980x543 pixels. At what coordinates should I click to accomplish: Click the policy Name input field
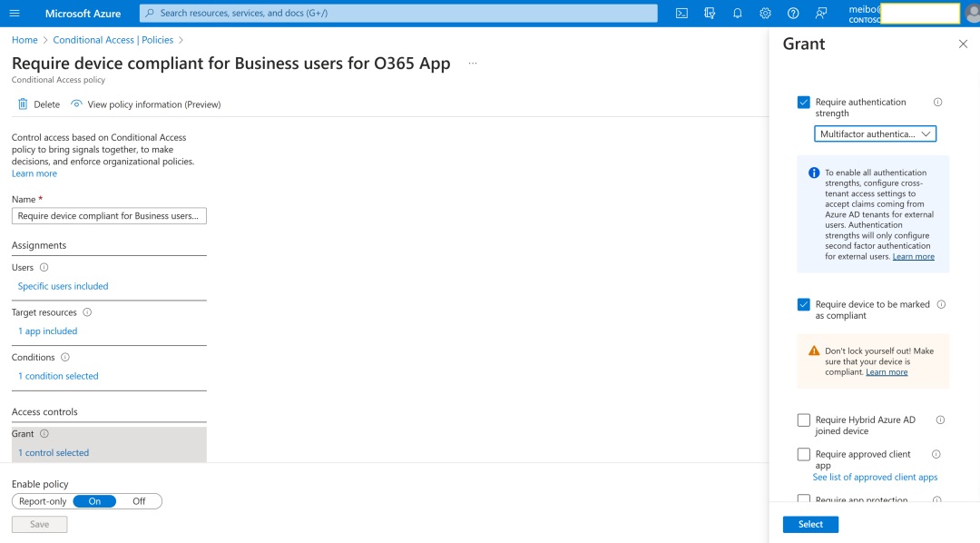click(109, 216)
